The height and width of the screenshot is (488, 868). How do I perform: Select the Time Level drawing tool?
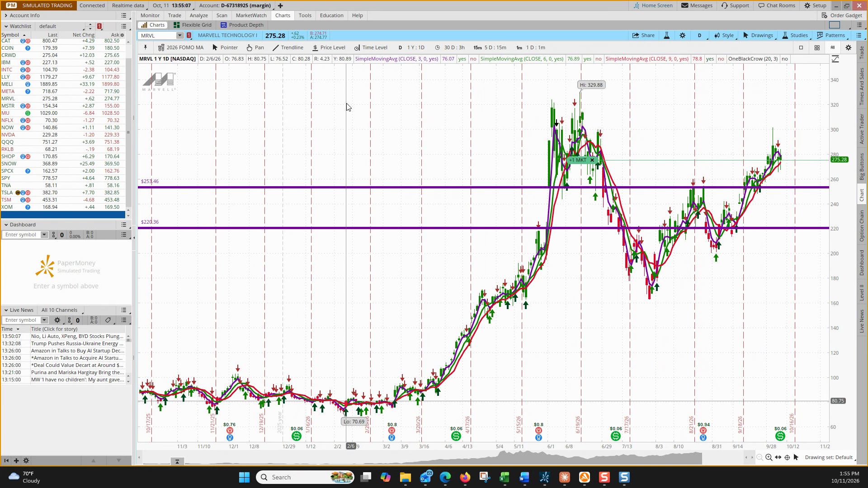pos(370,47)
